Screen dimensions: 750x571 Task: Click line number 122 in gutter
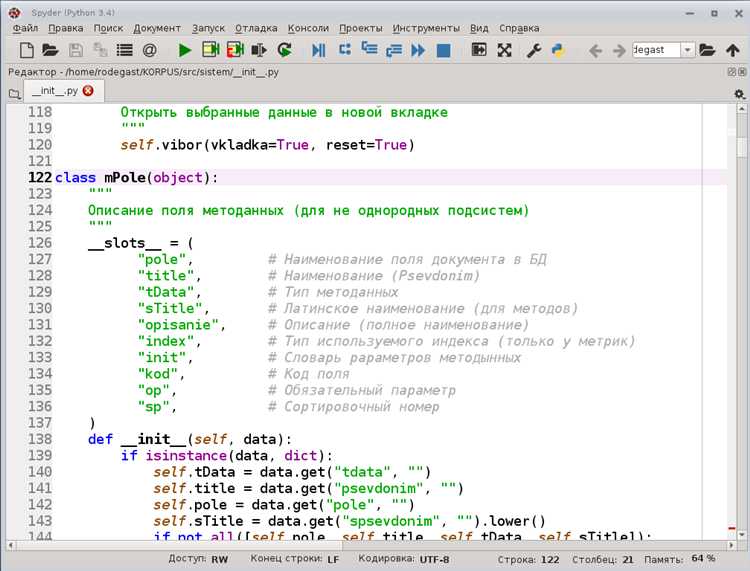tap(40, 177)
